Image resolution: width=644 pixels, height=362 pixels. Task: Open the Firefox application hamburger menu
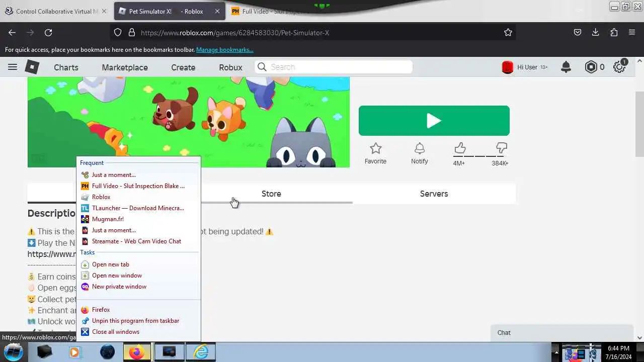(632, 32)
